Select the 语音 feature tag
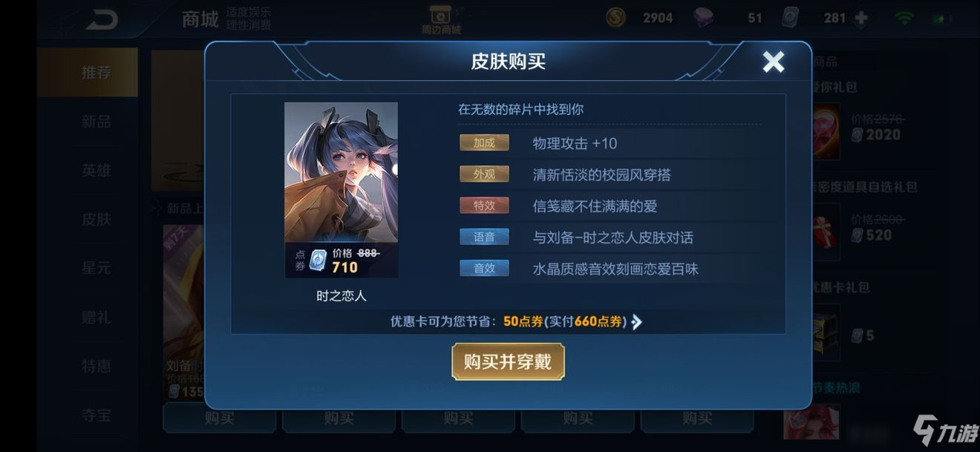Image resolution: width=980 pixels, height=452 pixels. 484,238
